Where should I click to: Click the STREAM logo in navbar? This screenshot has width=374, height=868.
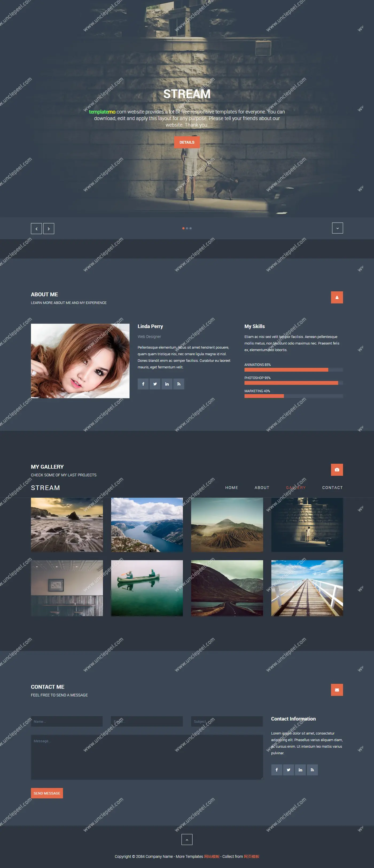pos(45,487)
